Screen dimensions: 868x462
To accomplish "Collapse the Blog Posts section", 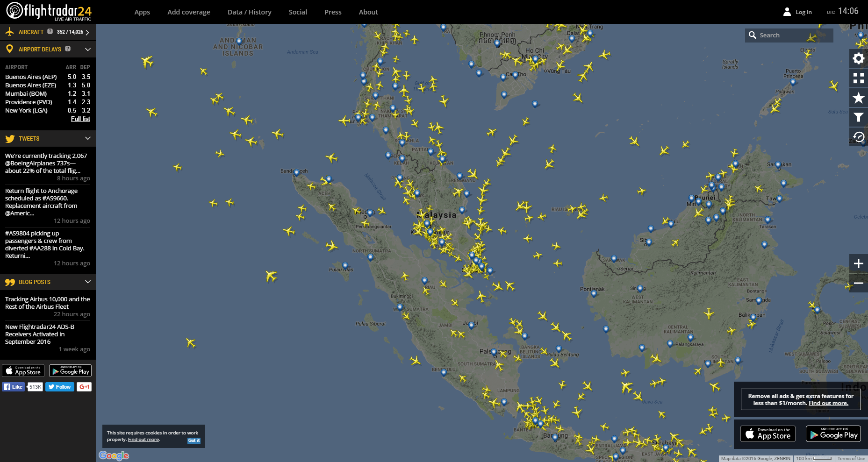I will (x=88, y=282).
